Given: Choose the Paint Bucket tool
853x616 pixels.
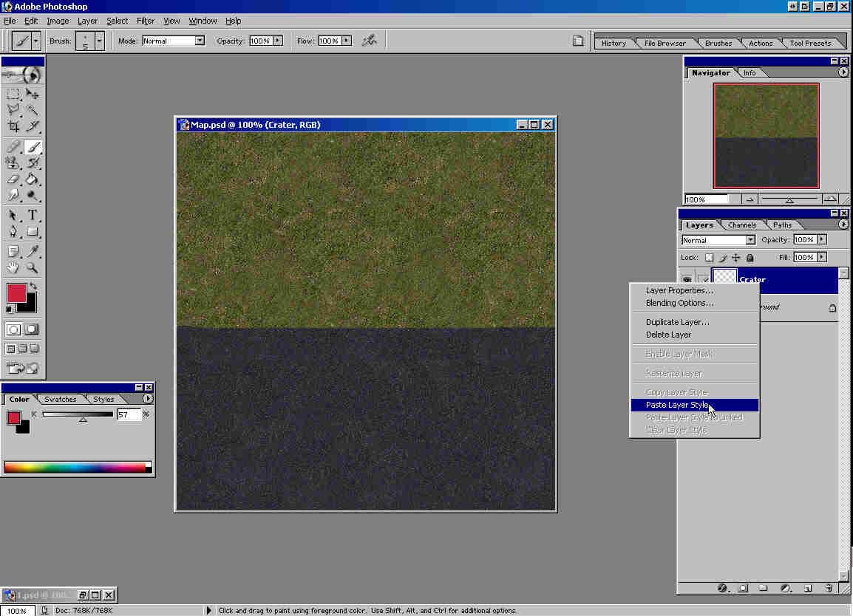Looking at the screenshot, I should 33,179.
